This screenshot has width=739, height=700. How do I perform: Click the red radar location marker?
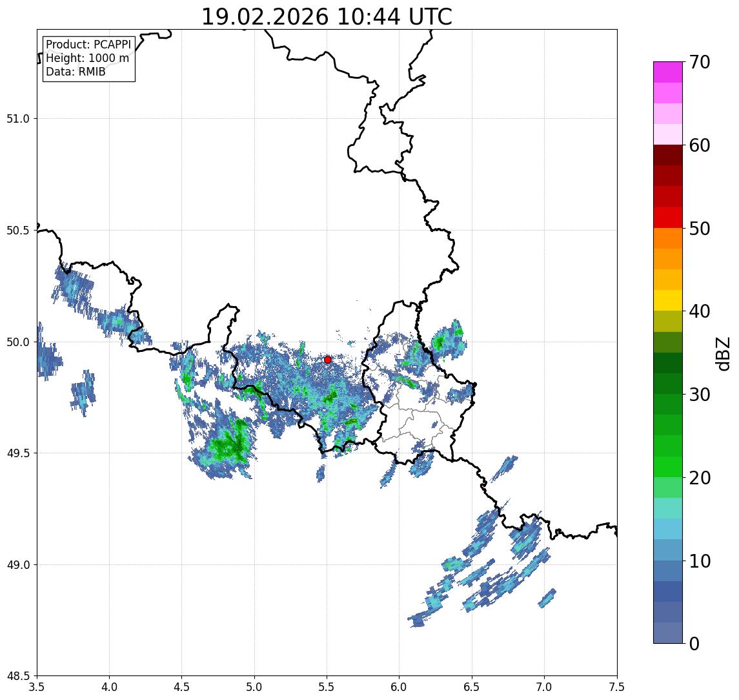[x=328, y=360]
